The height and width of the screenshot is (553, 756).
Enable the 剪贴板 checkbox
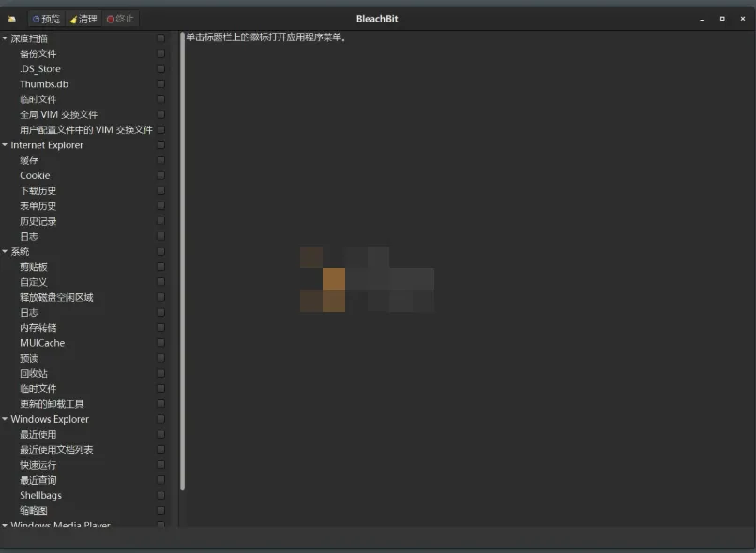[x=161, y=266]
